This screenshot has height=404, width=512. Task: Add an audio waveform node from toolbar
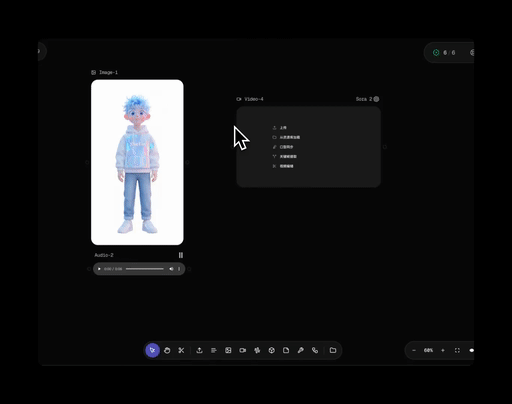[x=257, y=350]
